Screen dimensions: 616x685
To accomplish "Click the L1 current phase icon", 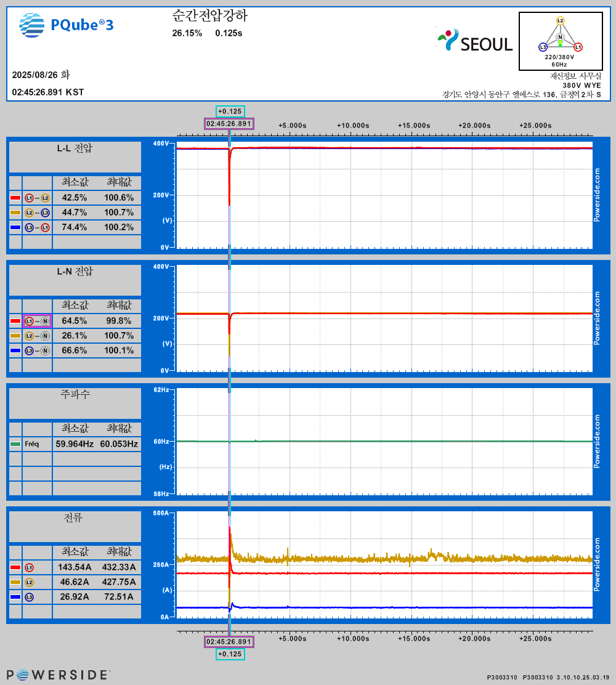I will tap(29, 567).
